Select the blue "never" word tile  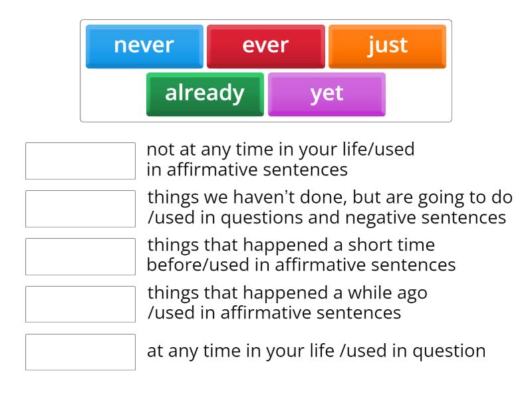pyautogui.click(x=144, y=45)
